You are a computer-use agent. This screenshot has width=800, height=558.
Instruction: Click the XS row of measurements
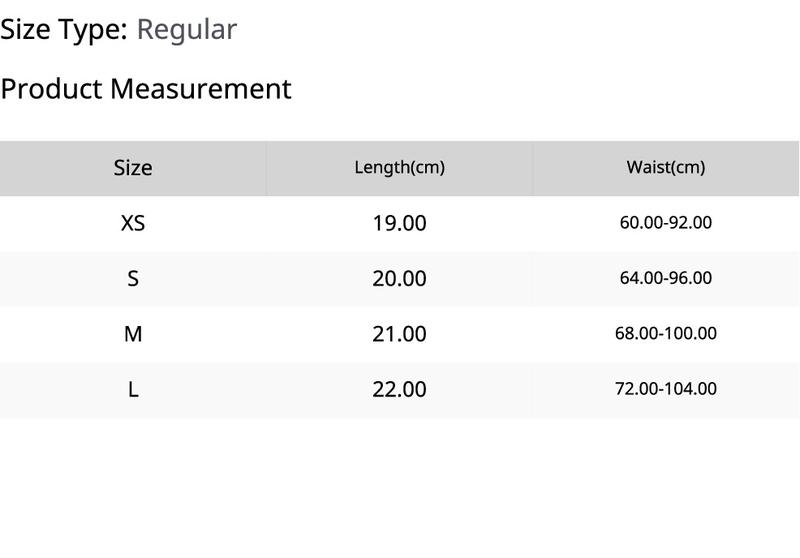pyautogui.click(x=399, y=223)
